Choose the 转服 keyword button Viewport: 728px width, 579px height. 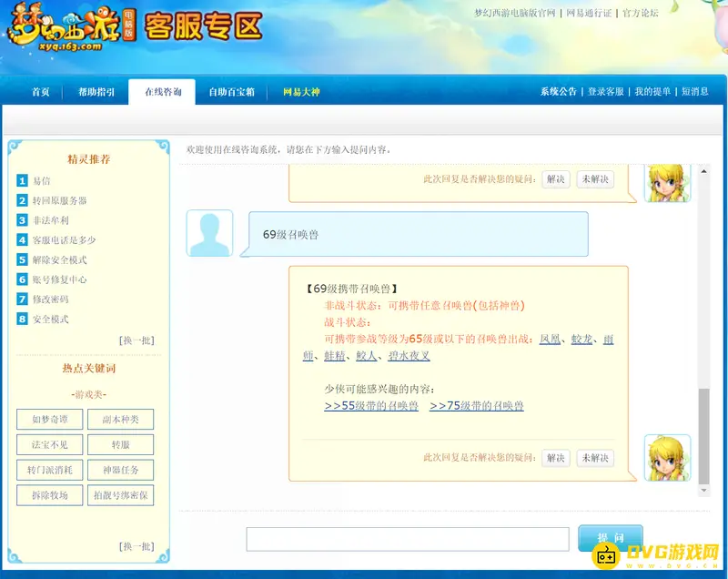(121, 444)
